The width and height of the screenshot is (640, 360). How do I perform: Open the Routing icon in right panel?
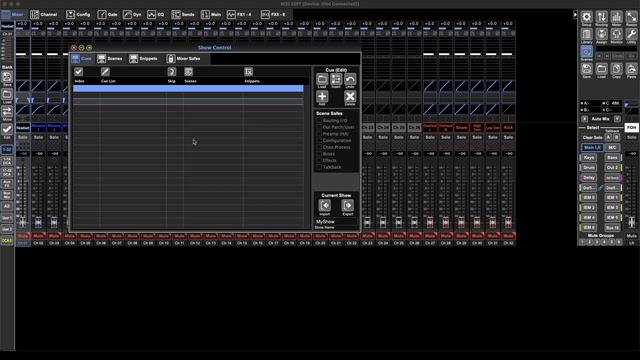tap(602, 17)
